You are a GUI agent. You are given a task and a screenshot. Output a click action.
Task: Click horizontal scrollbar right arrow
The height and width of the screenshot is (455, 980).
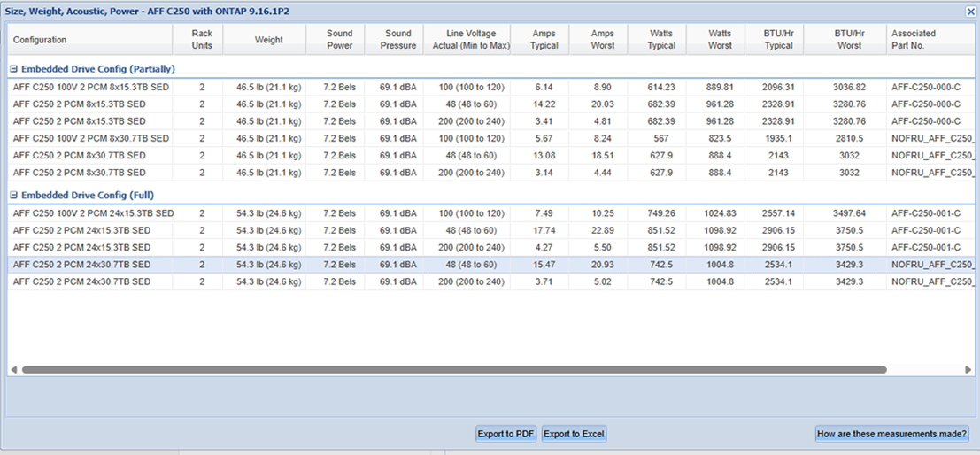click(968, 370)
